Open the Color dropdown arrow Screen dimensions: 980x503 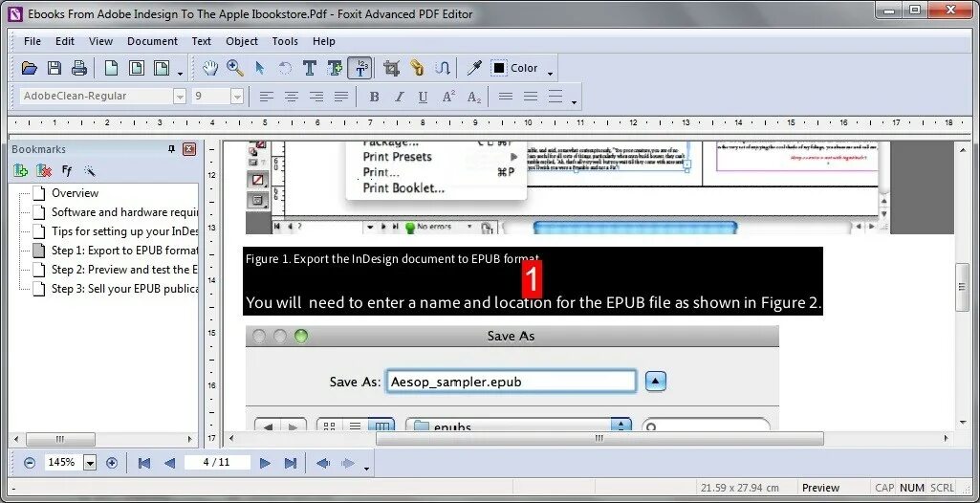coord(551,74)
